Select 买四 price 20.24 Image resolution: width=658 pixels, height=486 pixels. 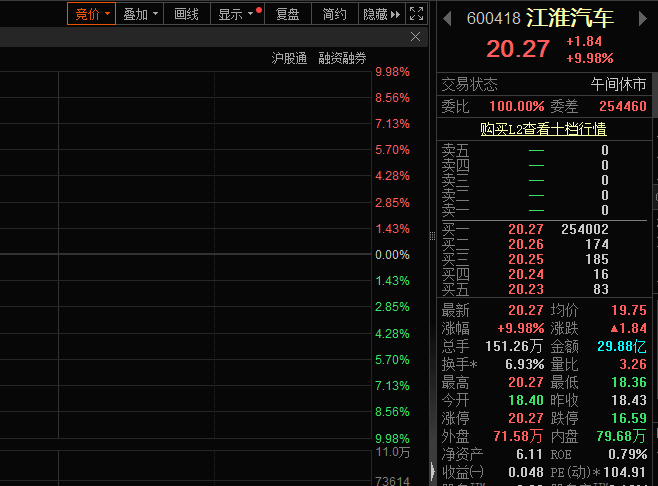pyautogui.click(x=526, y=274)
